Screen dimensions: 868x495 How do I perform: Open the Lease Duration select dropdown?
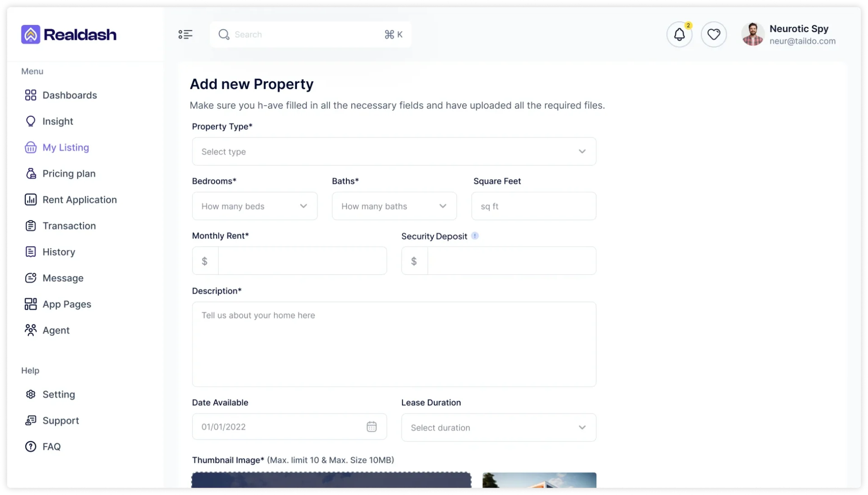pyautogui.click(x=499, y=428)
